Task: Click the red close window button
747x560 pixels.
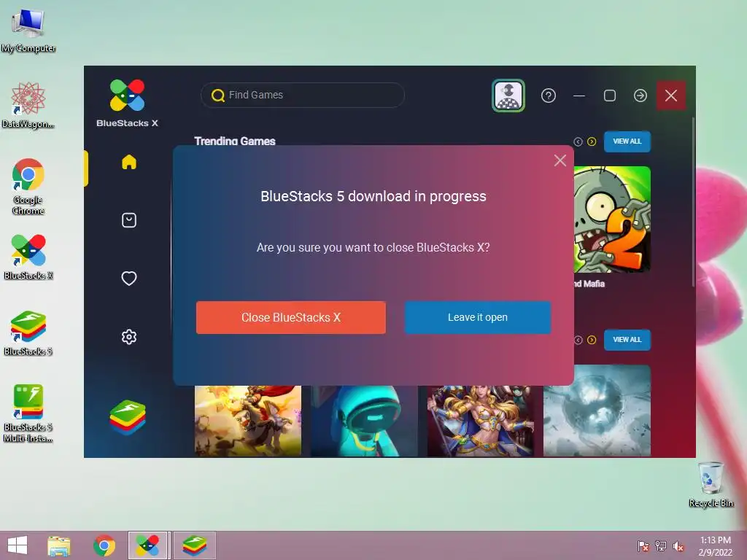Action: tap(671, 96)
